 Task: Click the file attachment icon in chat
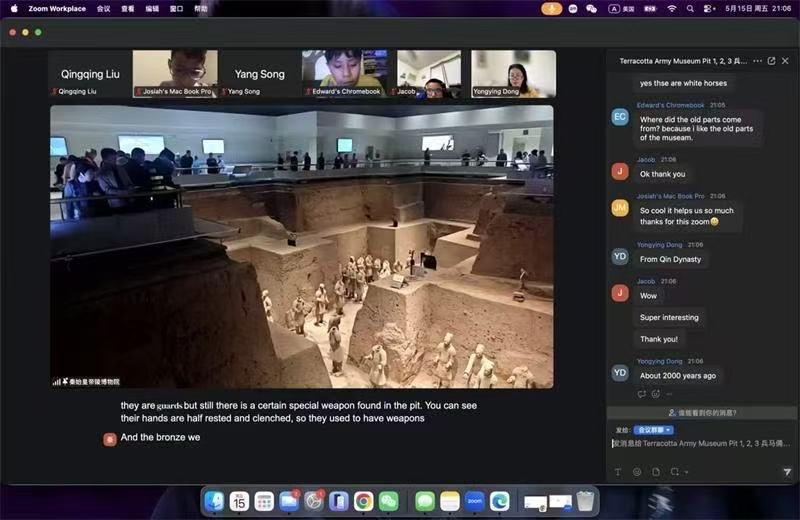pos(656,472)
